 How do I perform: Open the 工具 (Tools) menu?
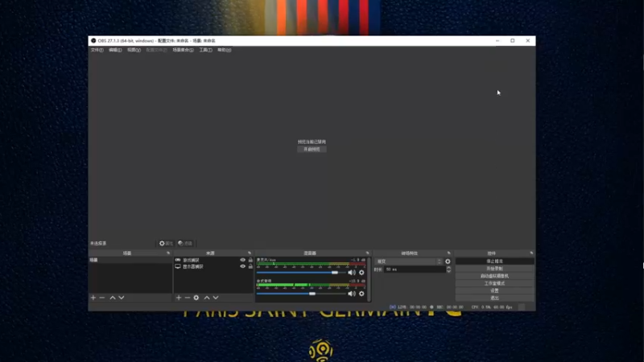206,50
